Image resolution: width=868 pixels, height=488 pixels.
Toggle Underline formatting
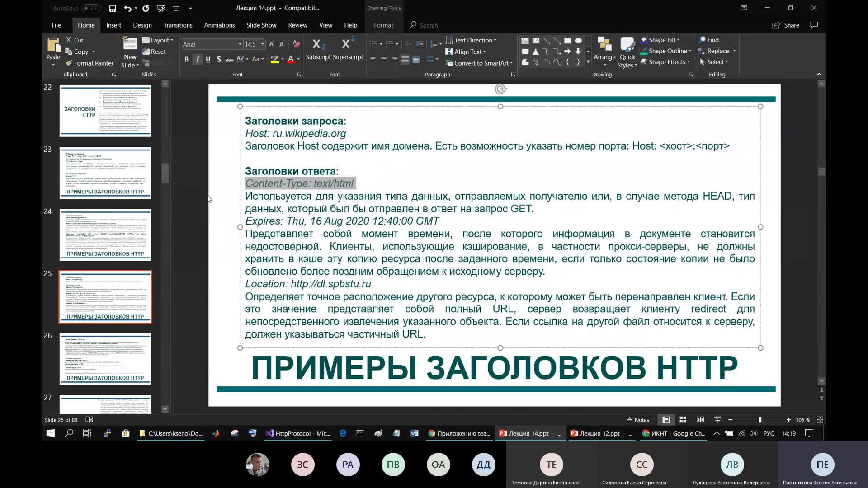[208, 59]
